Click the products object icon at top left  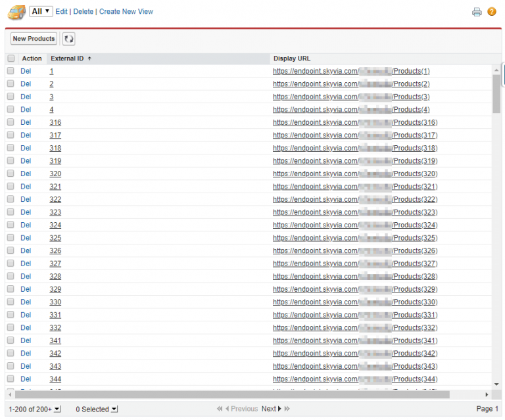coord(16,11)
